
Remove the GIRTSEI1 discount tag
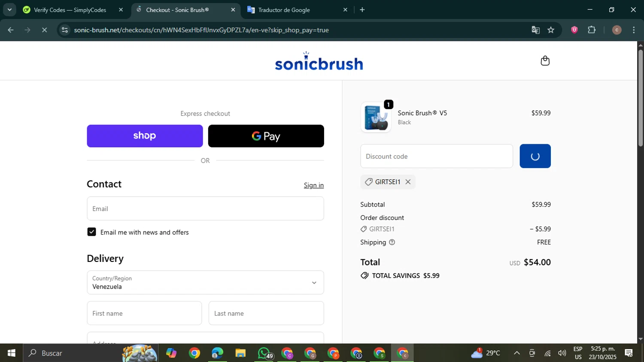click(408, 182)
